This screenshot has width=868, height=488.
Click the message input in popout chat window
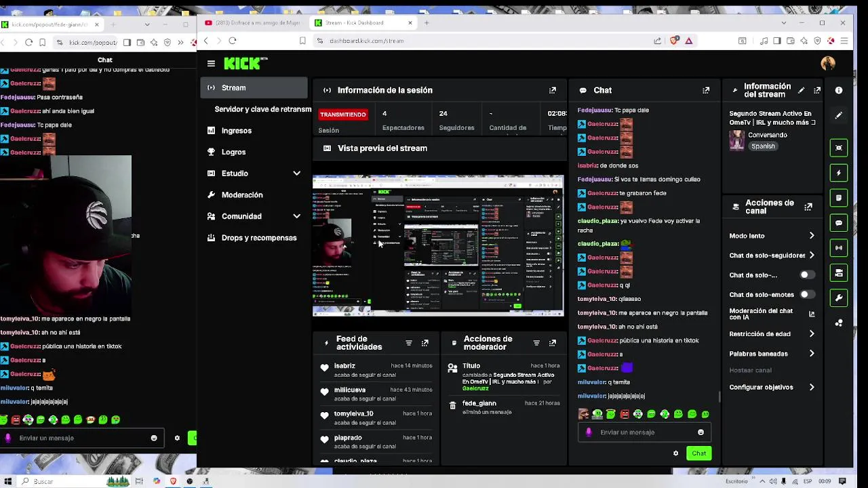80,438
